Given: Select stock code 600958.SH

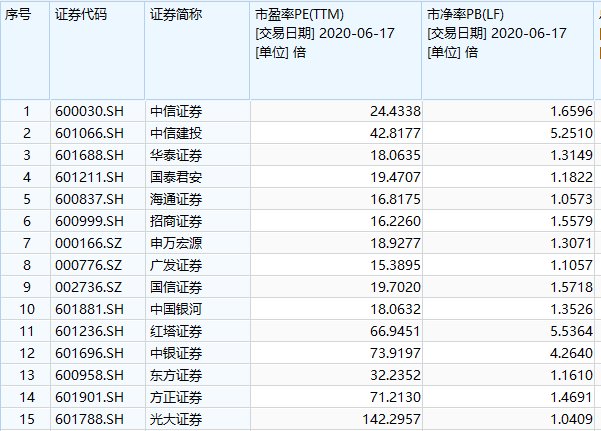Looking at the screenshot, I should [89, 375].
